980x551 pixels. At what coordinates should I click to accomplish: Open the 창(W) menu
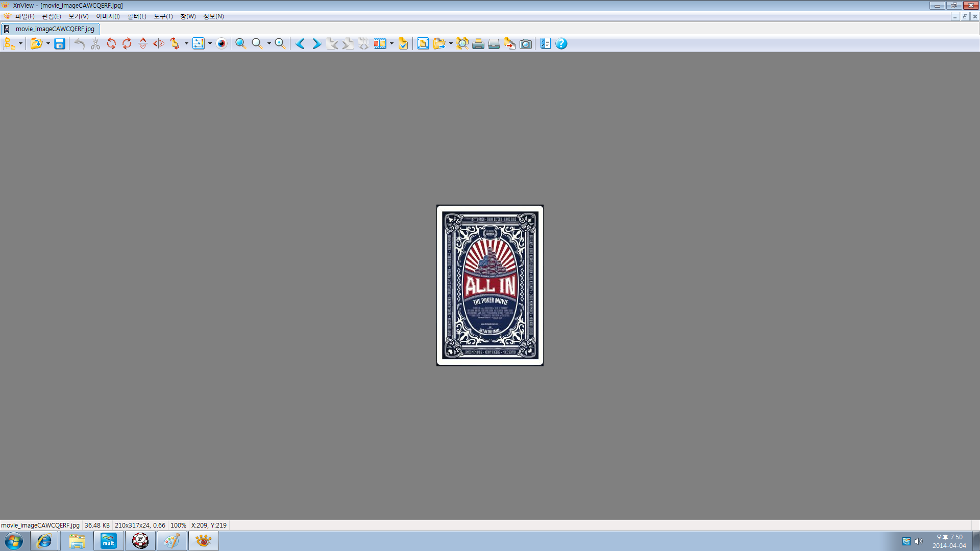click(x=188, y=16)
